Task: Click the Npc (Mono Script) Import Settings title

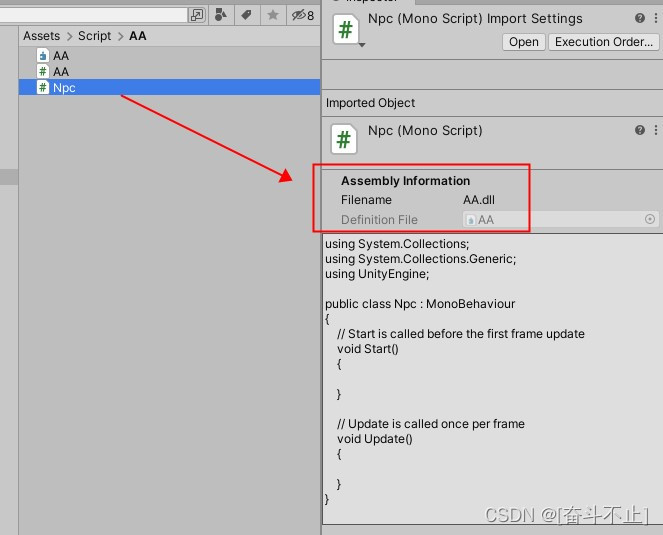Action: tap(475, 19)
